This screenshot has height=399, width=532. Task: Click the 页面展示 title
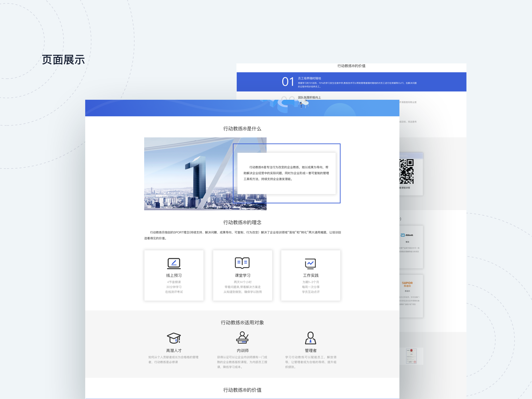pyautogui.click(x=63, y=60)
